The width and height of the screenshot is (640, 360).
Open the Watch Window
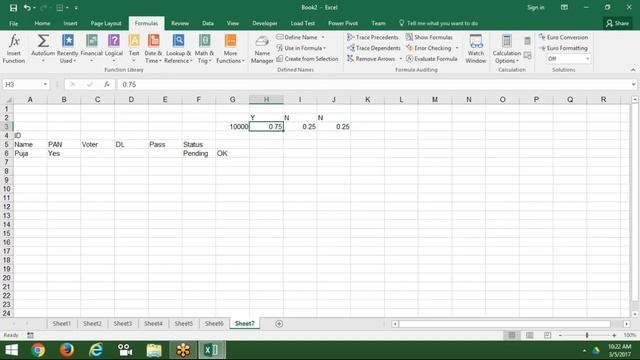(476, 49)
